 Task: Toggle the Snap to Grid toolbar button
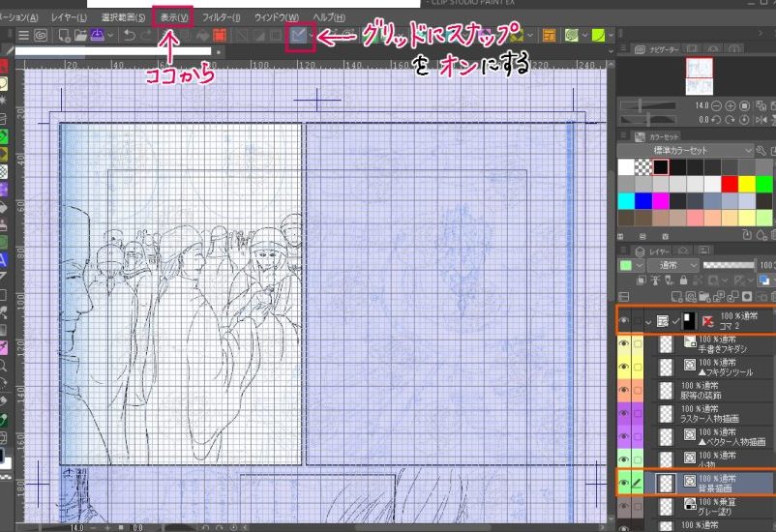coord(298,36)
